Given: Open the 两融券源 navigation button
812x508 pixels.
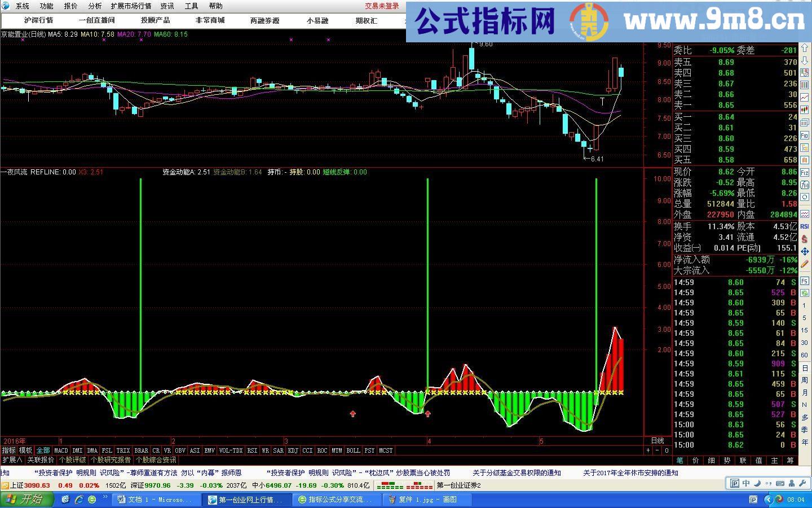Looking at the screenshot, I should click(x=265, y=20).
